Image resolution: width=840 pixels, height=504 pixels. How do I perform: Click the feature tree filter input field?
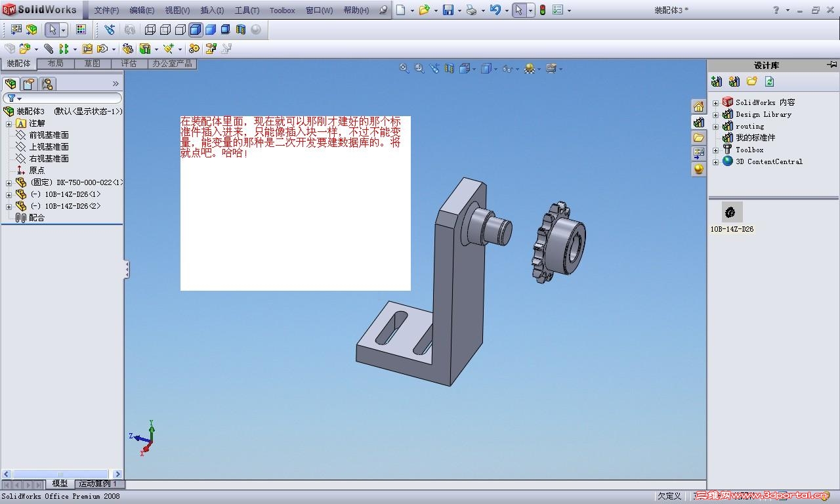pyautogui.click(x=63, y=98)
